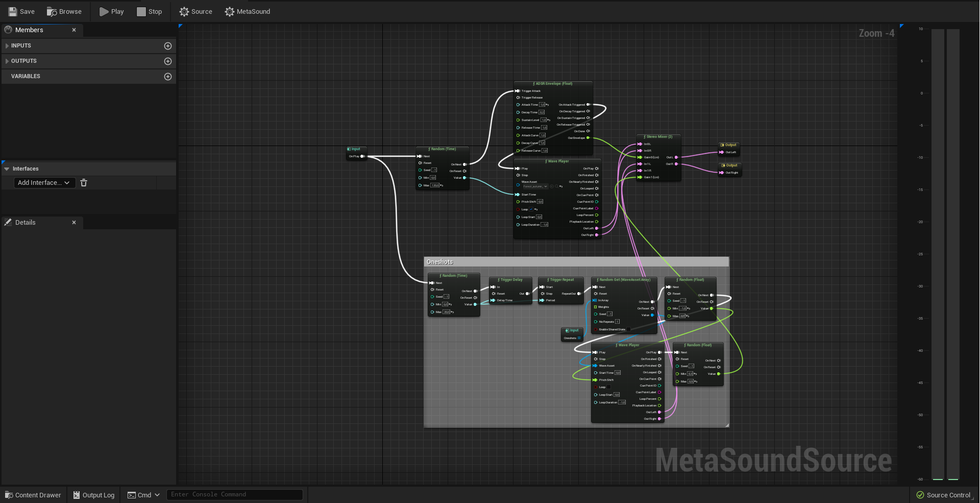Edit No Repeats value on Random Get

617,322
